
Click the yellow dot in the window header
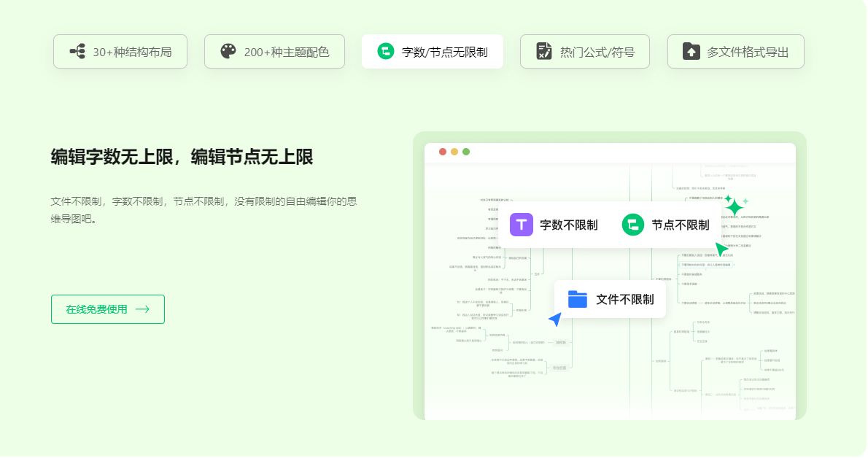[x=454, y=152]
